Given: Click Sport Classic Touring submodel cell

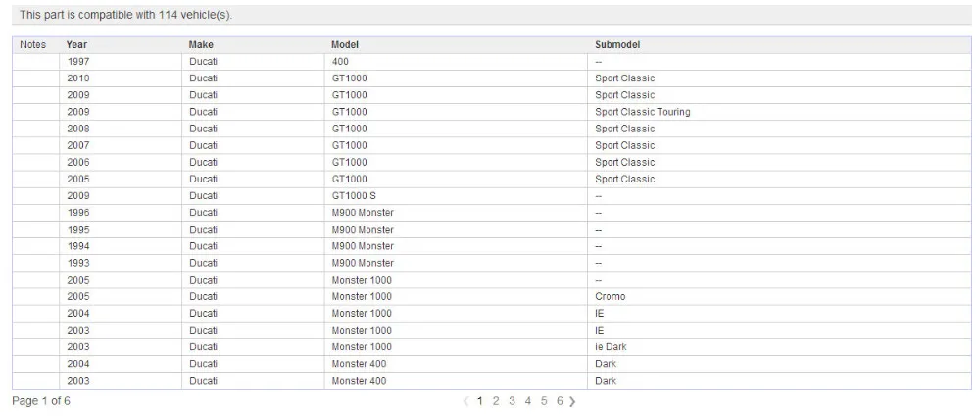Looking at the screenshot, I should click(643, 112).
